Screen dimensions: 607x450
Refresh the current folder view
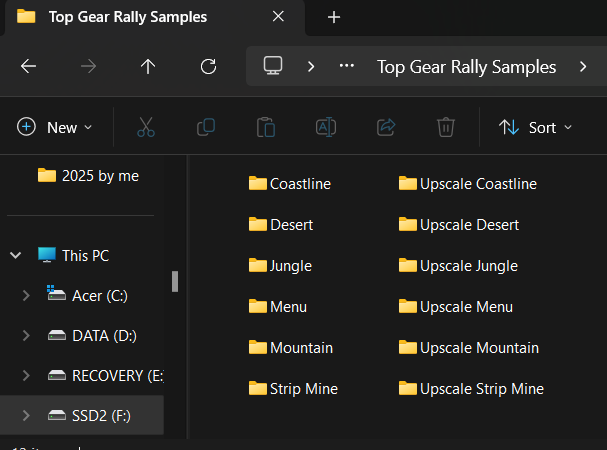[208, 67]
